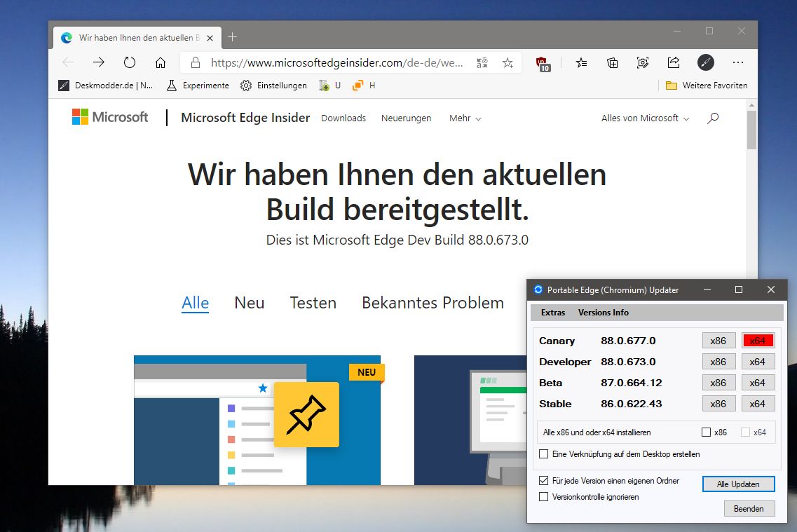Click the Beta x64 button

(758, 383)
